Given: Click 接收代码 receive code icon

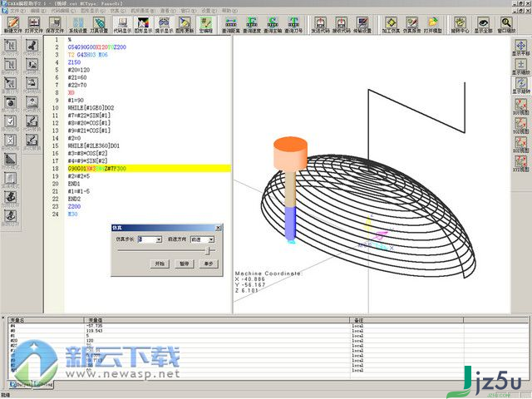Looking at the screenshot, I should pos(342,24).
